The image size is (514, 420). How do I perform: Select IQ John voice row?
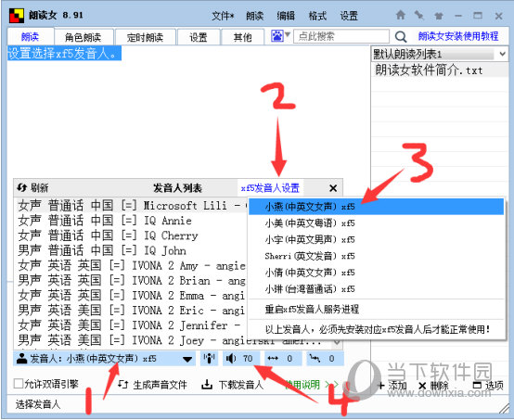click(x=131, y=250)
